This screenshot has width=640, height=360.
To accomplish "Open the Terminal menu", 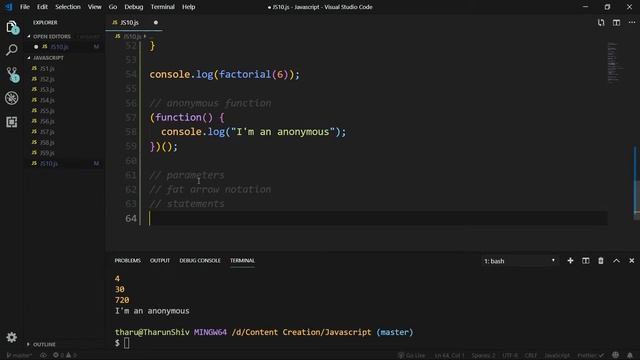I will point(162,7).
